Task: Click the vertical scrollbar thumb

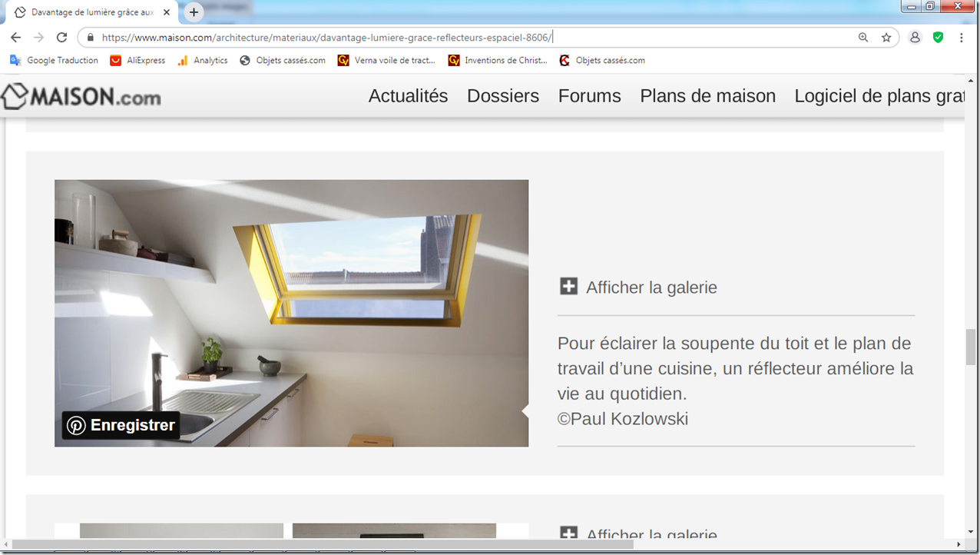Action: pos(971,347)
